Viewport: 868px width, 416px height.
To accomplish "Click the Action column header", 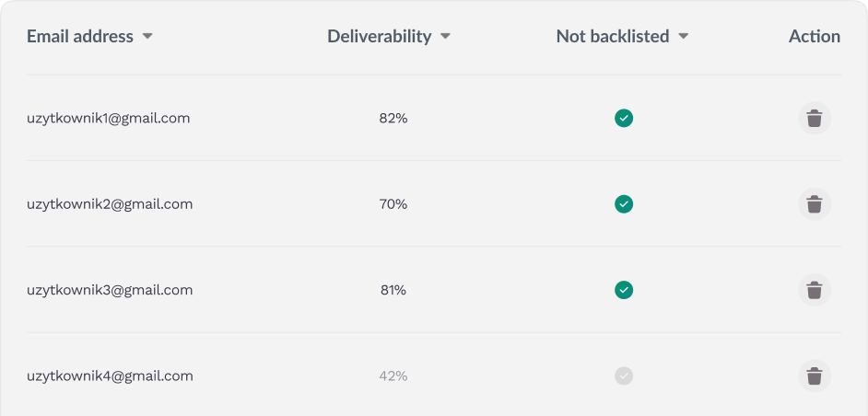I will 815,37.
